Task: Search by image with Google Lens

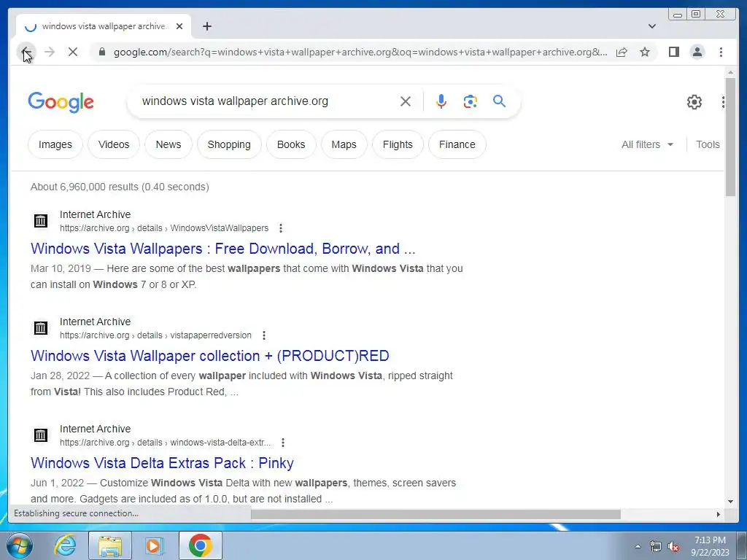Action: tap(471, 101)
